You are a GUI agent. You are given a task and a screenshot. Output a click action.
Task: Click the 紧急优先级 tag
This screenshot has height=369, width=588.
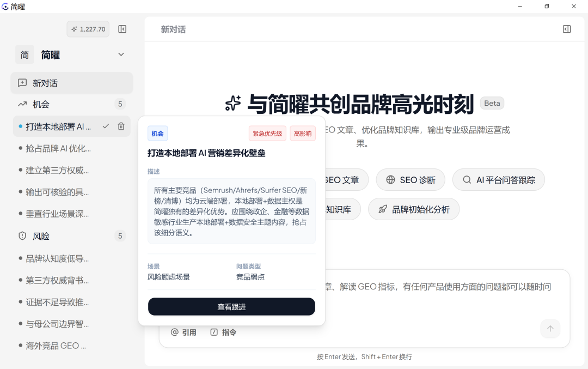pyautogui.click(x=267, y=134)
